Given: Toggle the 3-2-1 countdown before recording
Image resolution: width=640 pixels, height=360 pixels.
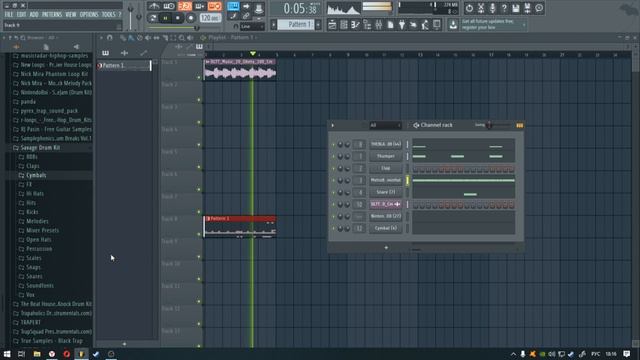Looking at the screenshot, I should pyautogui.click(x=184, y=6).
